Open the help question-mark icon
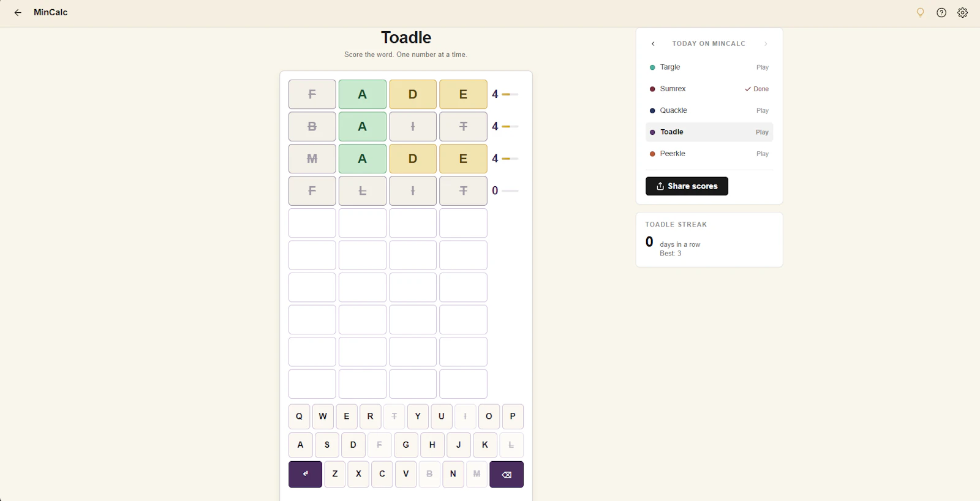The image size is (980, 501). tap(941, 12)
